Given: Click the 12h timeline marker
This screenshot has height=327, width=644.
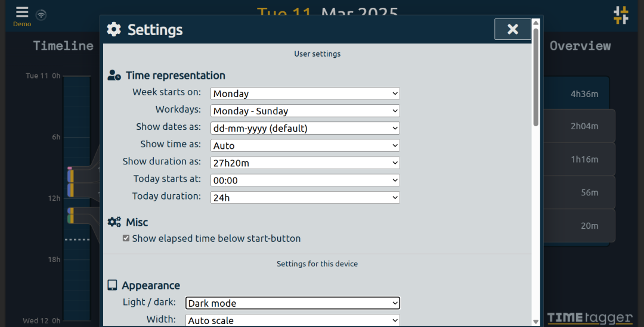Looking at the screenshot, I should pyautogui.click(x=54, y=198).
